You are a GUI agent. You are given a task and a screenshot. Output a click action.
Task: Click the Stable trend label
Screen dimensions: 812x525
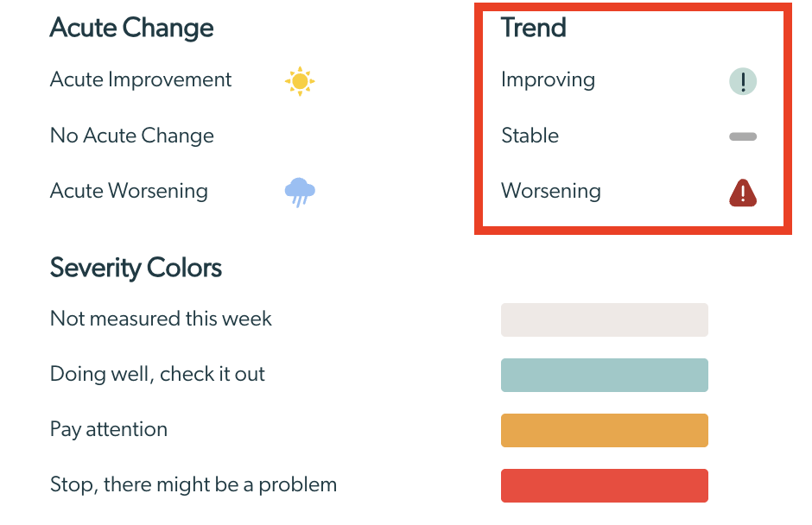(530, 136)
